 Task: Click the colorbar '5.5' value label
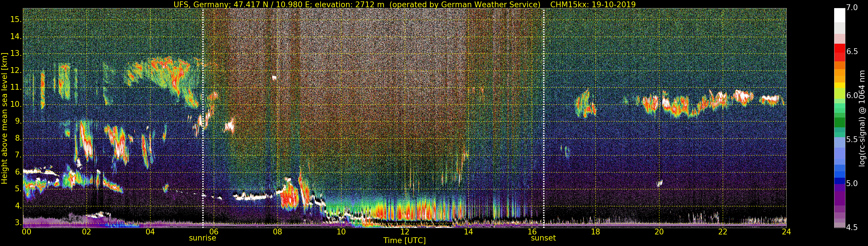click(852, 139)
